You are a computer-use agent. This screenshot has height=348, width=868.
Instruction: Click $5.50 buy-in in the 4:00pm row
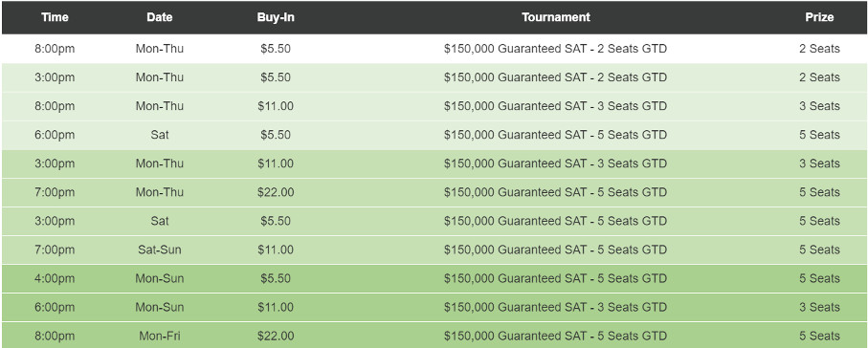(276, 278)
